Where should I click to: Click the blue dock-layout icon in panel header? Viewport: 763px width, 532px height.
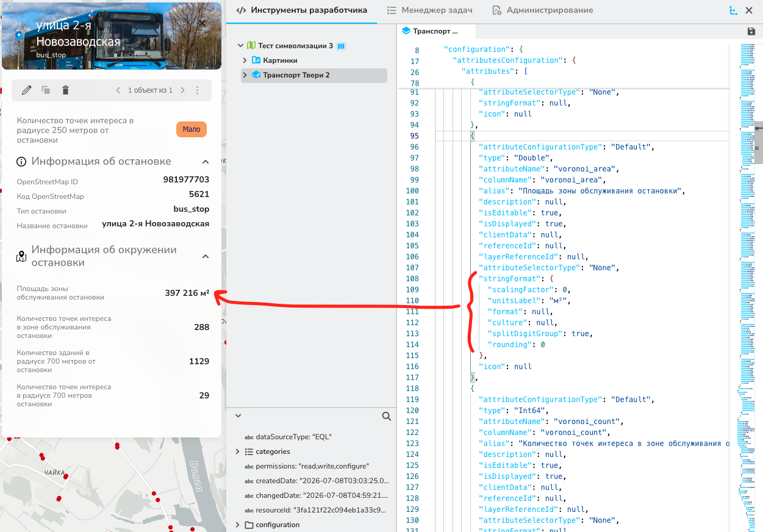pos(734,10)
